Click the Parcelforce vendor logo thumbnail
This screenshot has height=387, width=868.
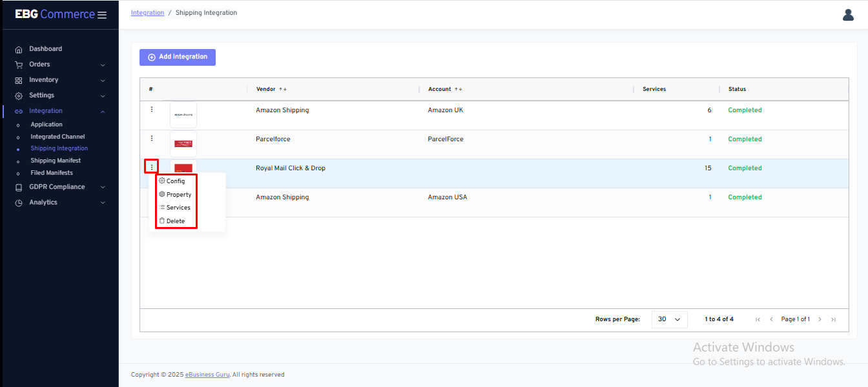click(183, 144)
